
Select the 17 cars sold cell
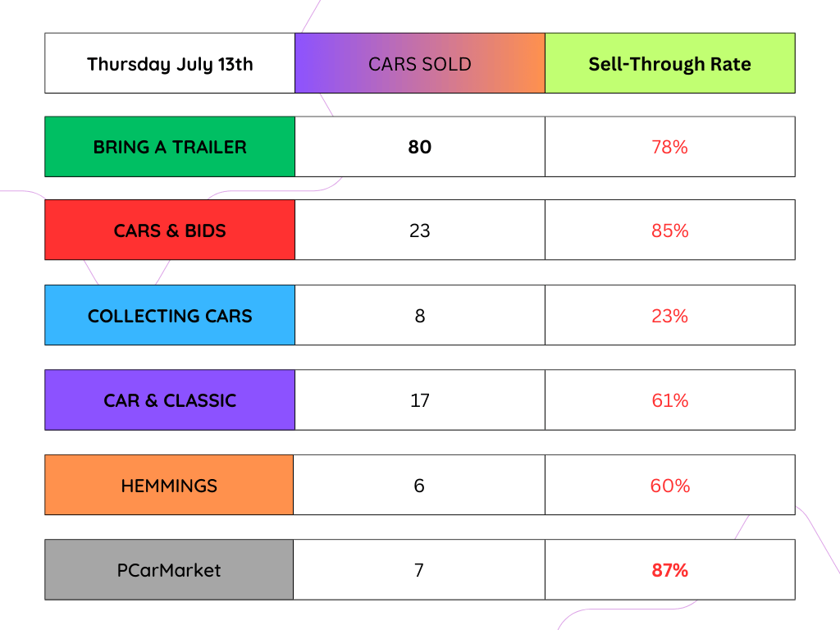click(x=420, y=400)
